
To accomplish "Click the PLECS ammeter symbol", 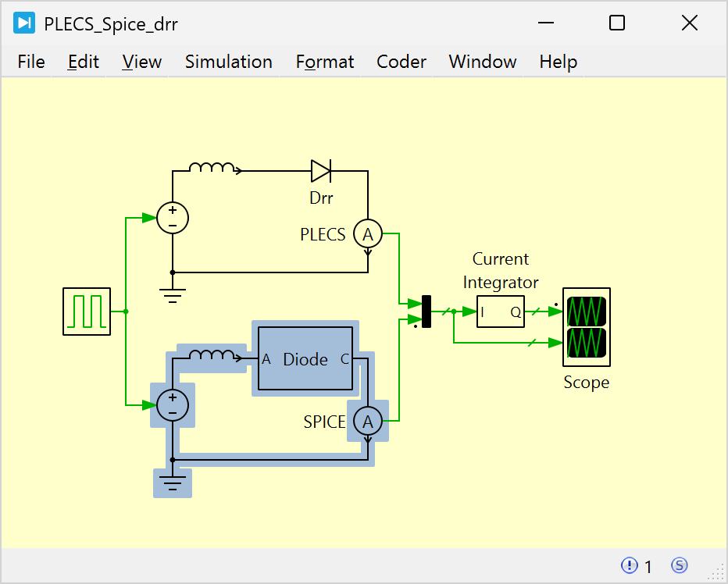I will [x=367, y=234].
